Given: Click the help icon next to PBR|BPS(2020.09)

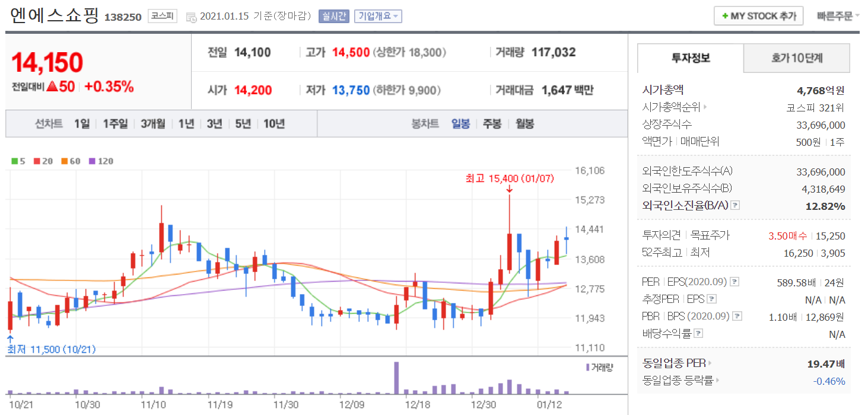Looking at the screenshot, I should [736, 316].
